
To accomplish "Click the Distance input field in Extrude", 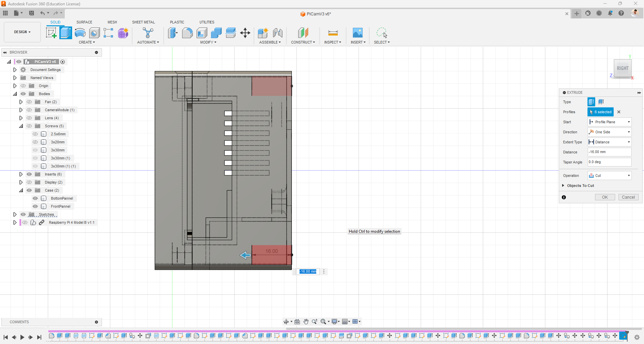I will pos(609,152).
